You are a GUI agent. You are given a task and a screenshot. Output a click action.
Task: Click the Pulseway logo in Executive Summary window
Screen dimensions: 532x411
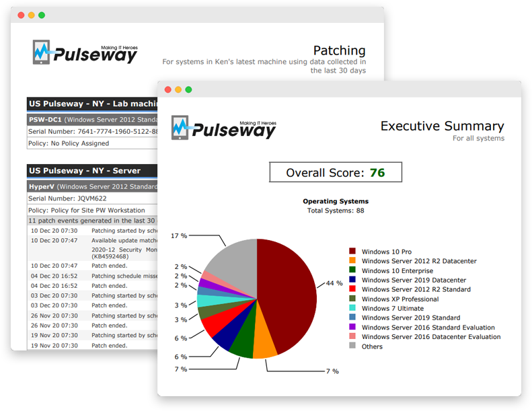(x=223, y=128)
